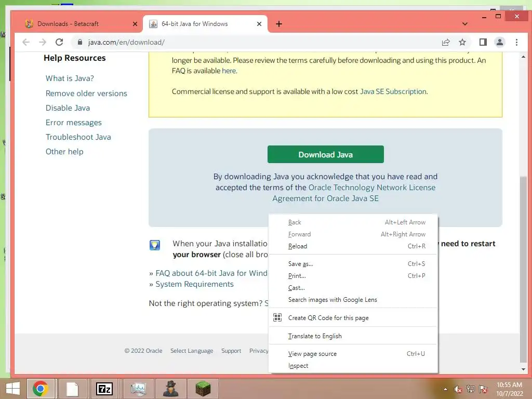
Task: Open the What is Java? link
Action: click(x=70, y=78)
